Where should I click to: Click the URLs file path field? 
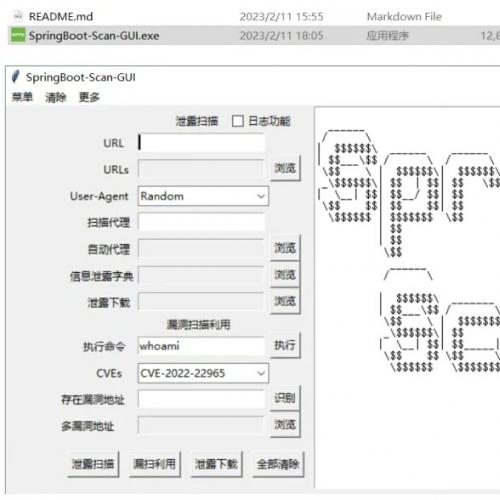(201, 169)
